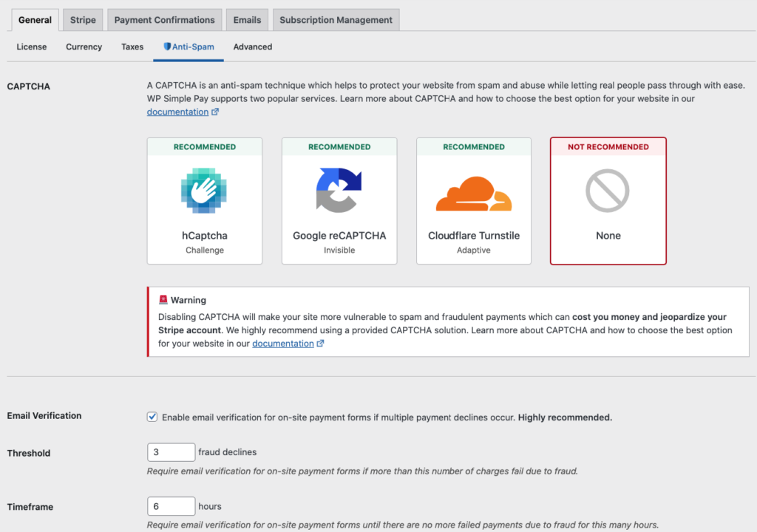This screenshot has height=532, width=757.
Task: Follow the documentation link in Warning notice
Action: 283,344
